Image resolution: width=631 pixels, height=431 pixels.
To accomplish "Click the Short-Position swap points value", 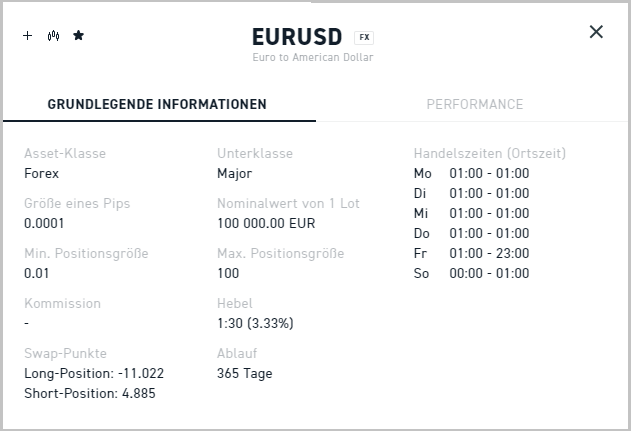I will [90, 393].
